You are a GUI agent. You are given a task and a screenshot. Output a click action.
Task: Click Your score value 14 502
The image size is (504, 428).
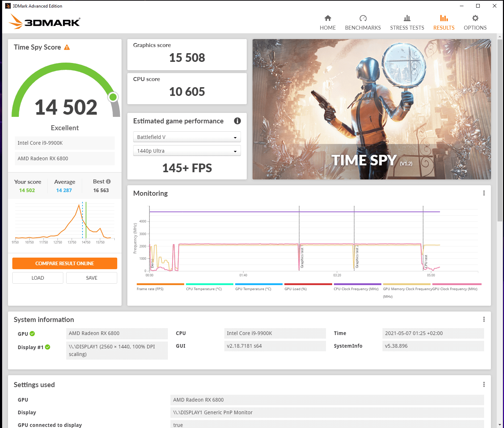tap(27, 190)
